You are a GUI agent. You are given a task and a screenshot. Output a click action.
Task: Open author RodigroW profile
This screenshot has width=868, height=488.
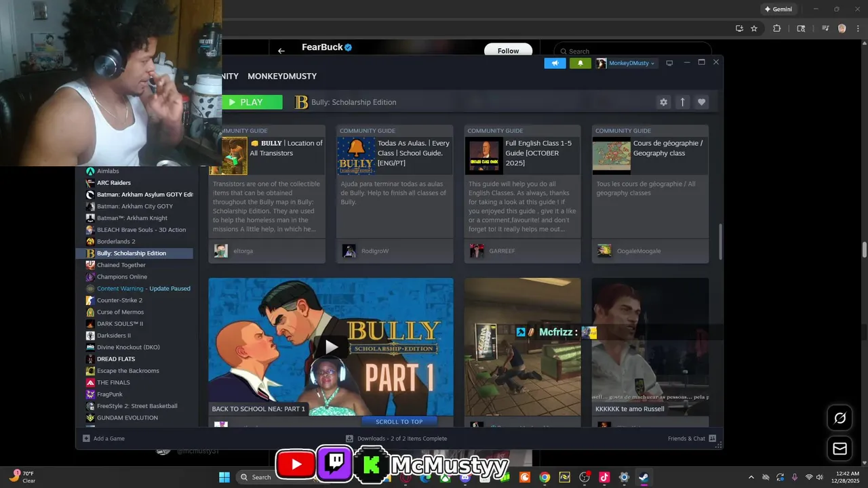(375, 251)
